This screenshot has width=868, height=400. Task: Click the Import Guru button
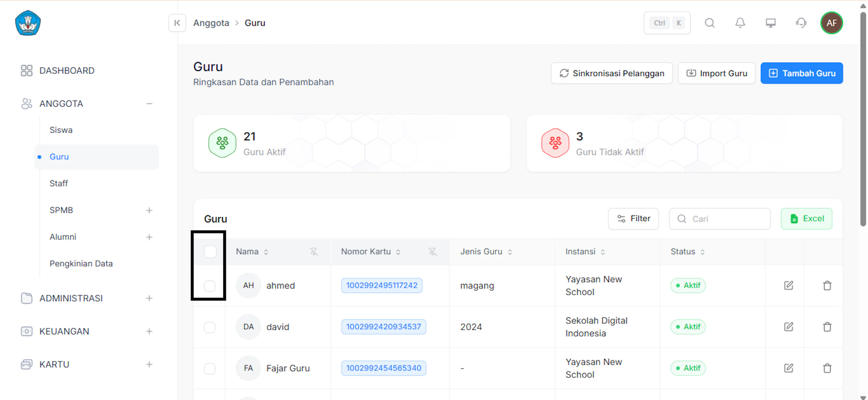click(x=716, y=73)
